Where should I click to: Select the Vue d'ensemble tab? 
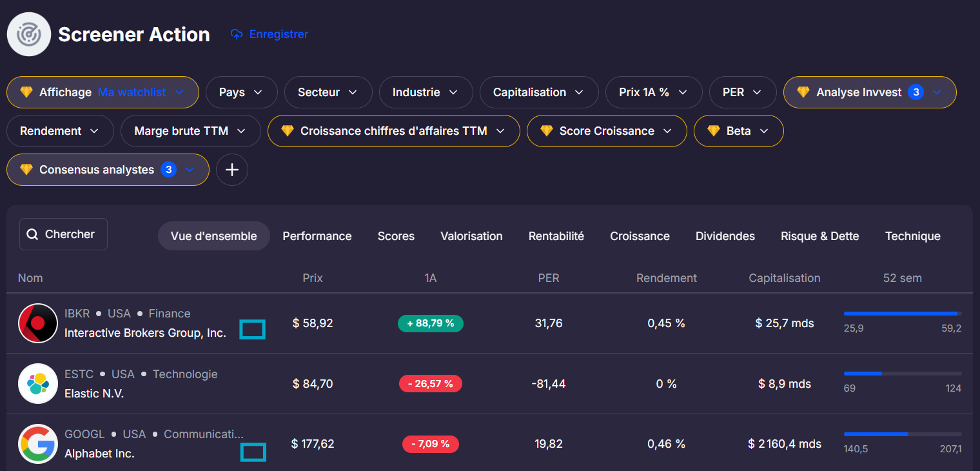pos(213,236)
